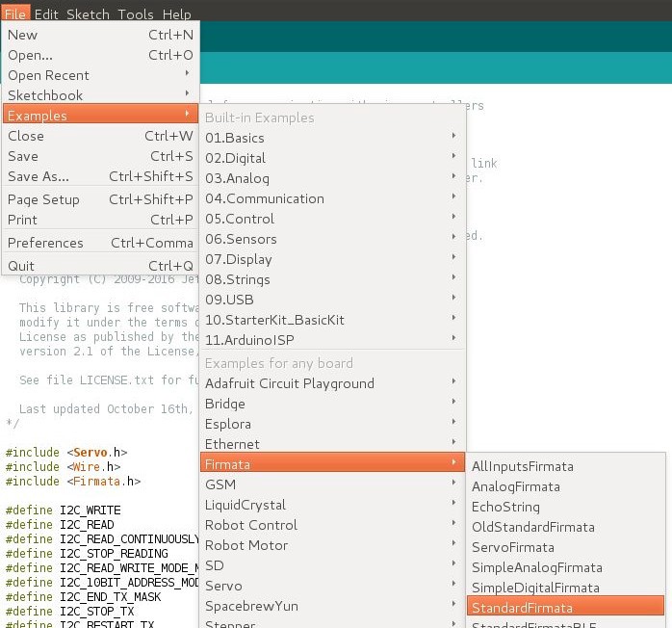Screen dimensions: 672x628
Task: Open SD library examples
Action: point(332,565)
